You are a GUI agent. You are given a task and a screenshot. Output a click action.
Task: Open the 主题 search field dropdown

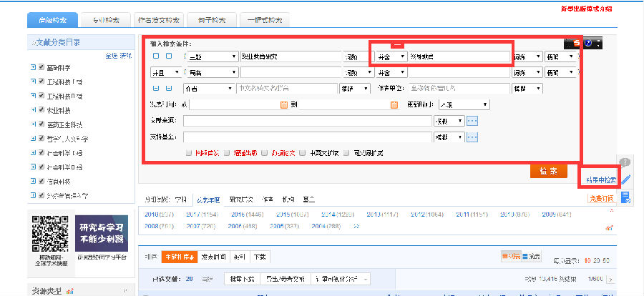213,56
